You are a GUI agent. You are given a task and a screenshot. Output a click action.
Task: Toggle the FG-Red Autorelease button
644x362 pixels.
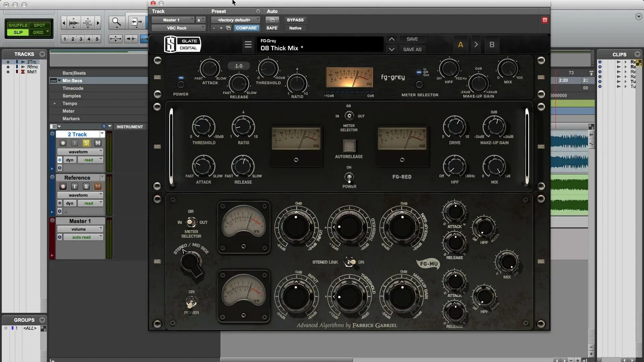349,146
